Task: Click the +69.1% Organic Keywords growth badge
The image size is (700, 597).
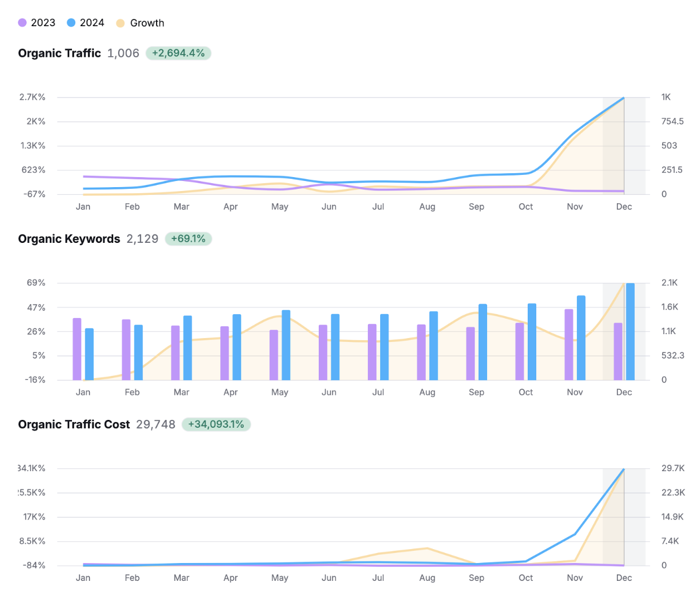Action: click(188, 239)
